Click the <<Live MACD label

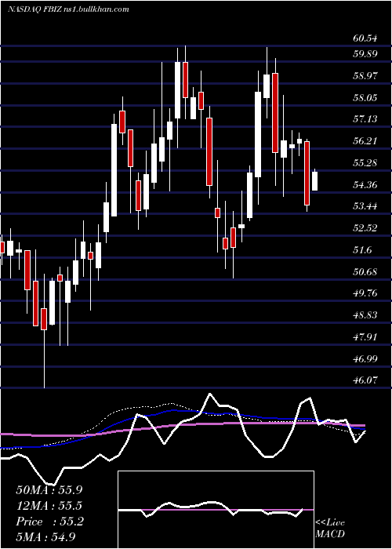330,528
